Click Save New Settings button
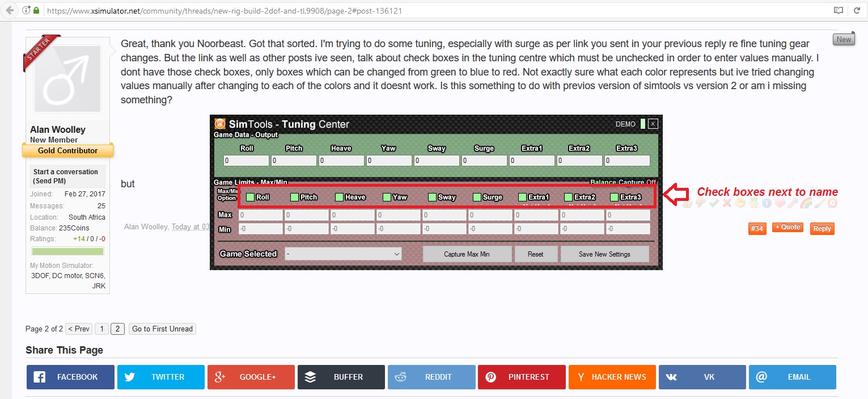The height and width of the screenshot is (399, 868). pyautogui.click(x=604, y=254)
